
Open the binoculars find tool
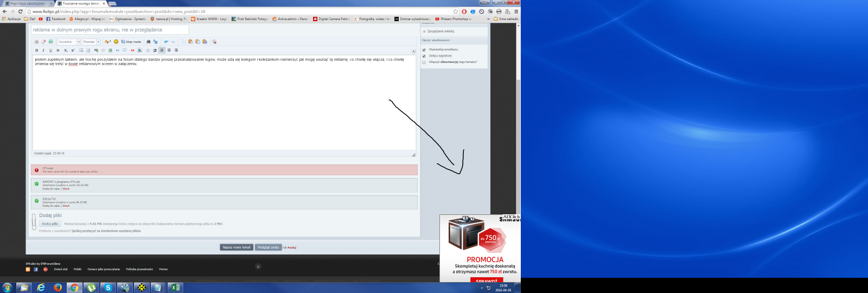click(148, 41)
